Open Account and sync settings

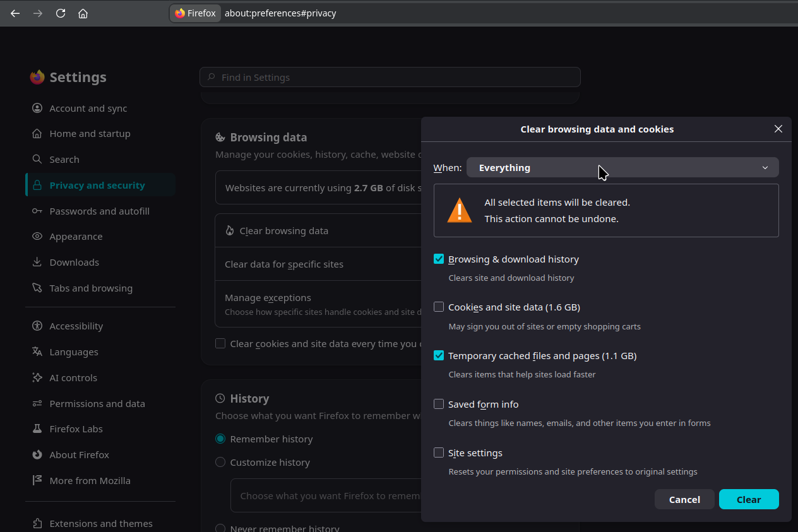click(x=100, y=108)
